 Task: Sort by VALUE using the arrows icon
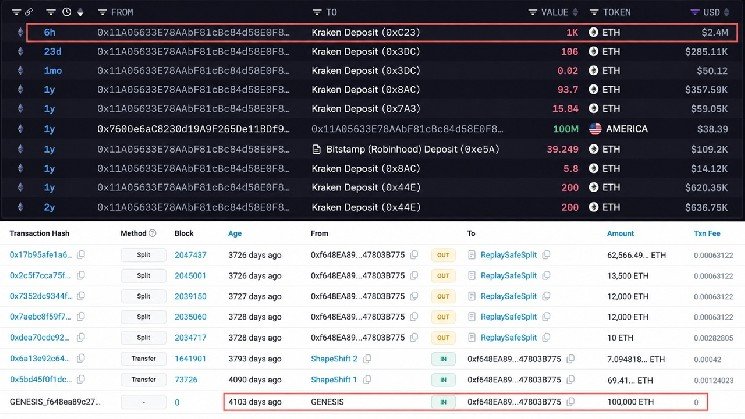click(575, 12)
